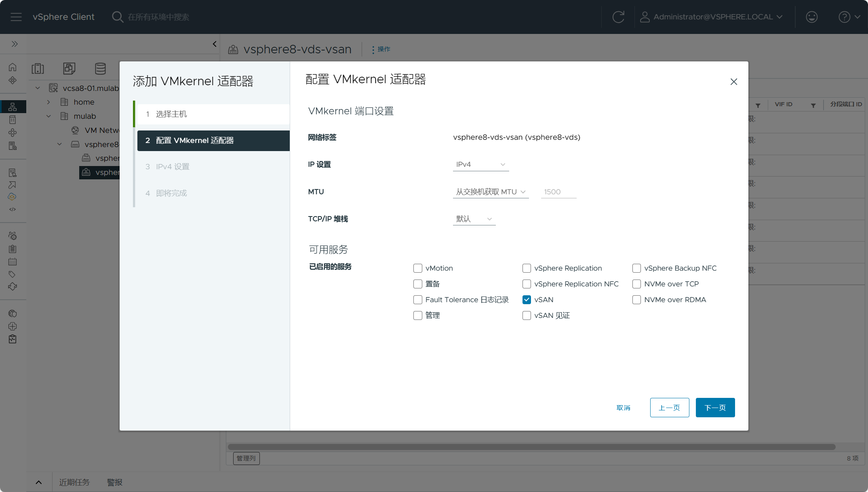Open the 警报 alarms tab
Screen dimensions: 868x492
point(115,482)
